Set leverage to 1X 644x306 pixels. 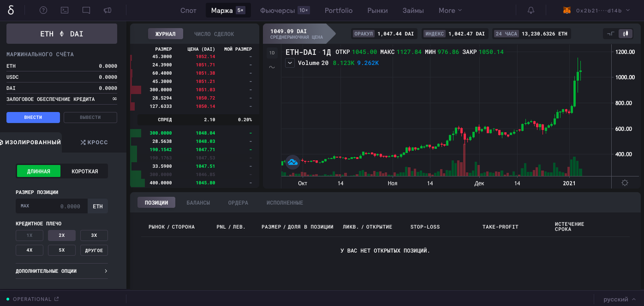[30, 235]
